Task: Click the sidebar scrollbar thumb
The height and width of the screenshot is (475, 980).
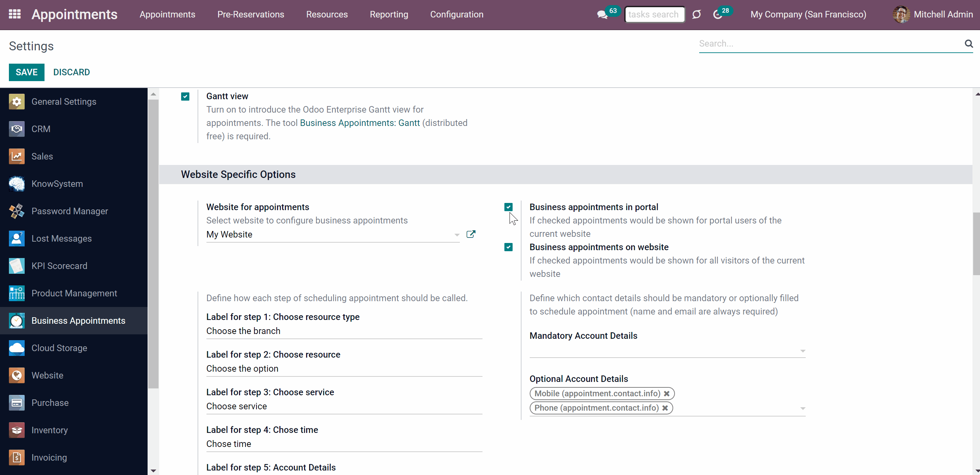Action: [153, 243]
